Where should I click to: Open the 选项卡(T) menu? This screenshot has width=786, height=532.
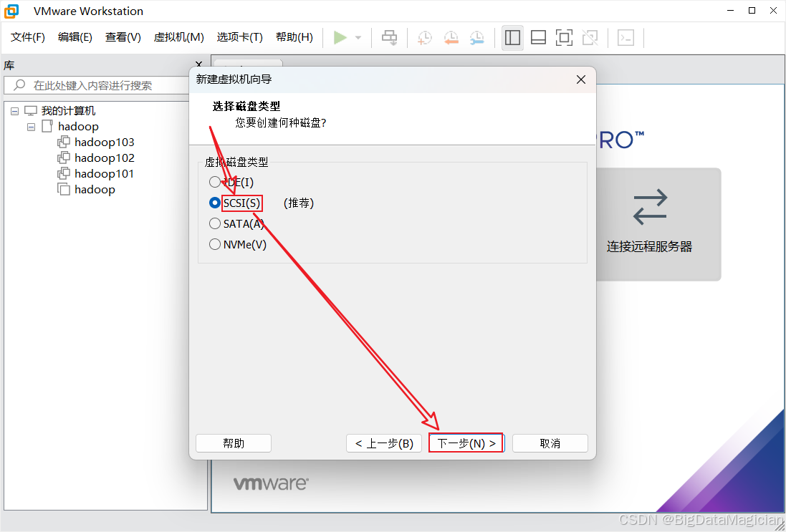pos(239,37)
